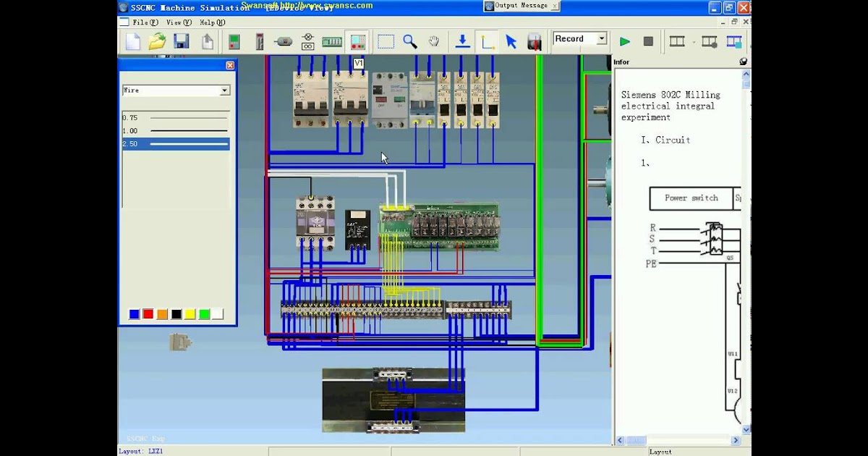Pick the black wire color

[176, 314]
